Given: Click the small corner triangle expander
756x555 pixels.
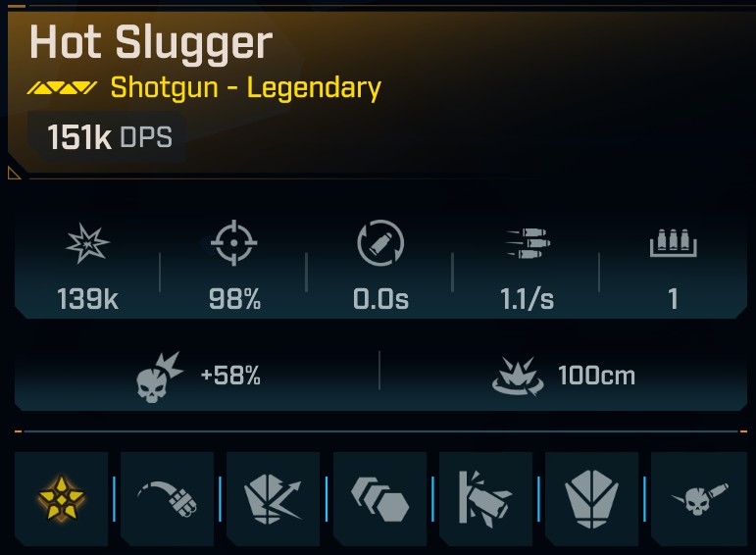Looking at the screenshot, I should click(14, 173).
